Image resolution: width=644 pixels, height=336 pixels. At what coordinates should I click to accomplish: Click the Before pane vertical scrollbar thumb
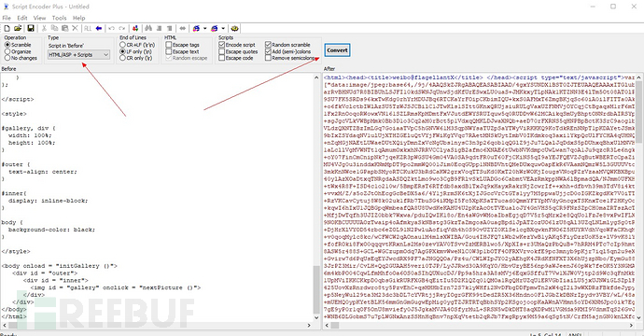tap(316, 289)
